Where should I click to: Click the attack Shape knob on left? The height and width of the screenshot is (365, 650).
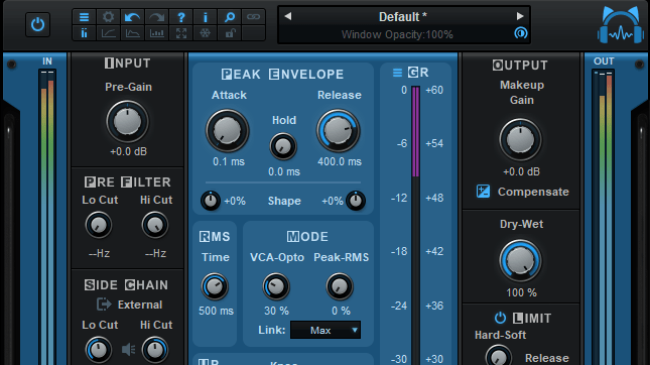tap(211, 201)
